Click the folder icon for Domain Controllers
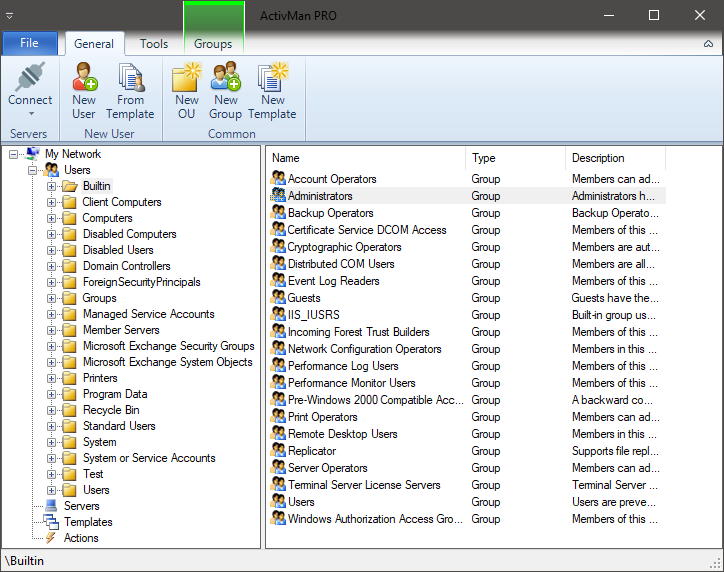This screenshot has height=572, width=724. 69,266
